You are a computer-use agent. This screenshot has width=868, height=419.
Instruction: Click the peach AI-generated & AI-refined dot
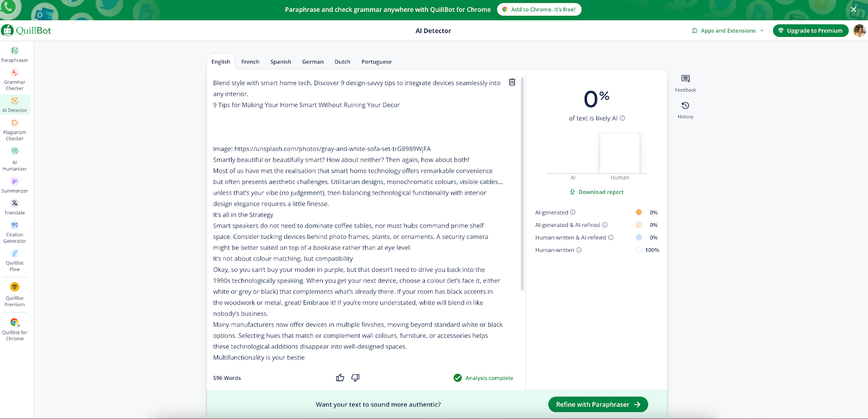639,225
